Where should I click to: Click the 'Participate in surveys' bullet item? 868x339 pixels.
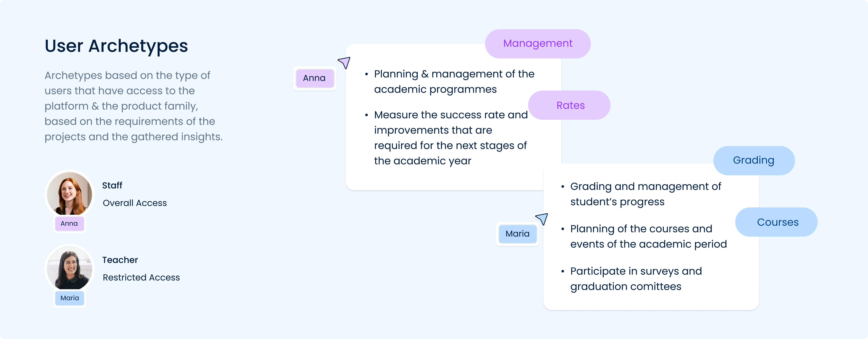coord(635,279)
